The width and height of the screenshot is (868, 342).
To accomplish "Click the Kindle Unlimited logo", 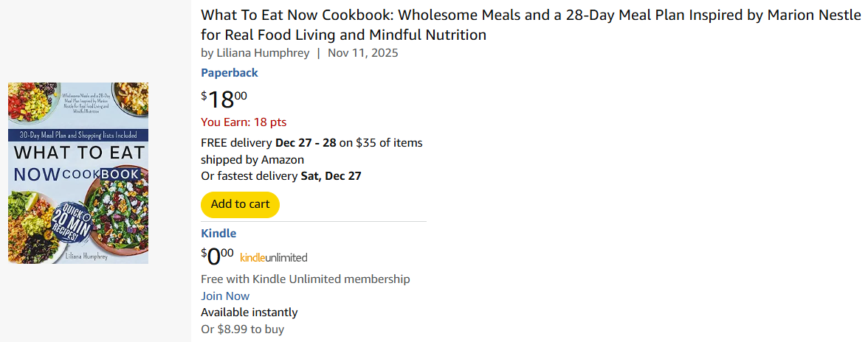I will pyautogui.click(x=273, y=257).
